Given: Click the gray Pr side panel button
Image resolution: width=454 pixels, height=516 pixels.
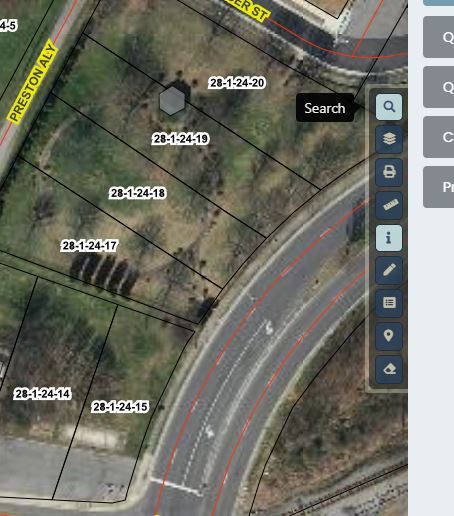Looking at the screenshot, I should pos(438,187).
